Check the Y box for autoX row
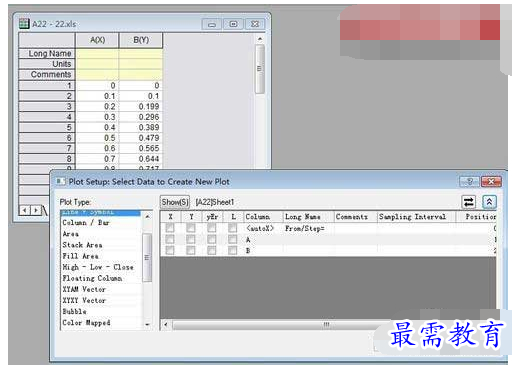 [191, 228]
